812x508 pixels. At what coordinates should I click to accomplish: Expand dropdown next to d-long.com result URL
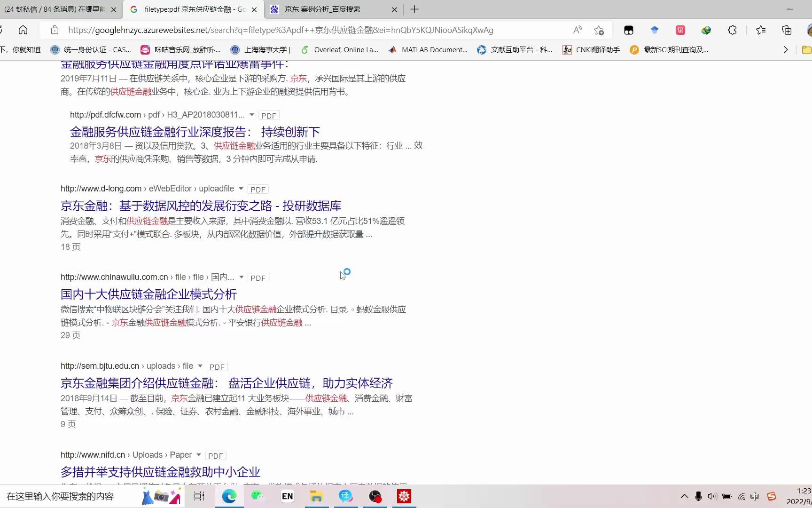tap(241, 189)
